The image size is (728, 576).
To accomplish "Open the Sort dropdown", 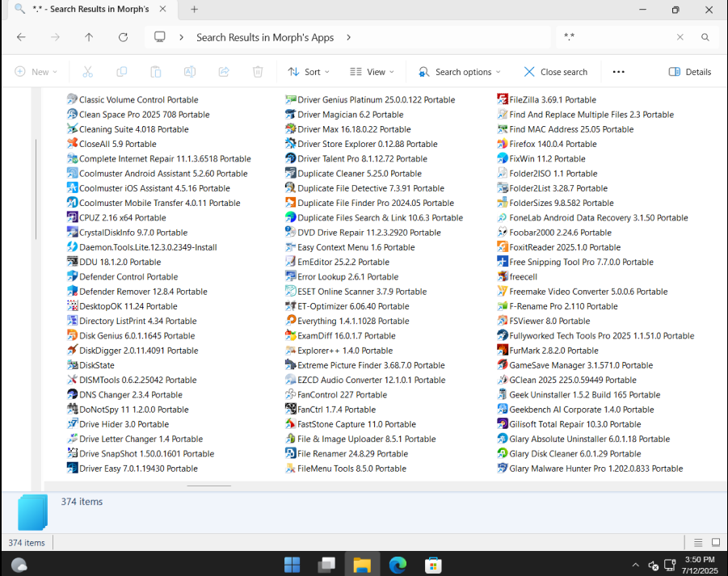I will coord(309,71).
